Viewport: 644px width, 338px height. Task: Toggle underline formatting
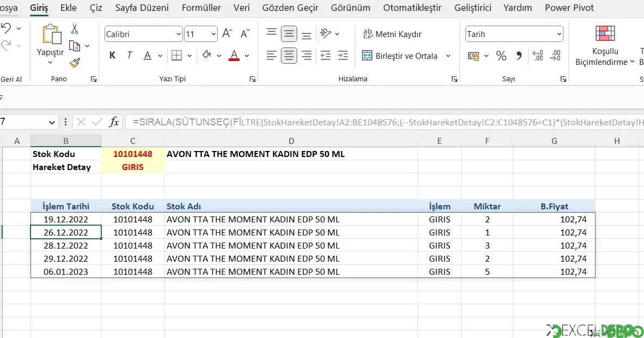pyautogui.click(x=148, y=56)
